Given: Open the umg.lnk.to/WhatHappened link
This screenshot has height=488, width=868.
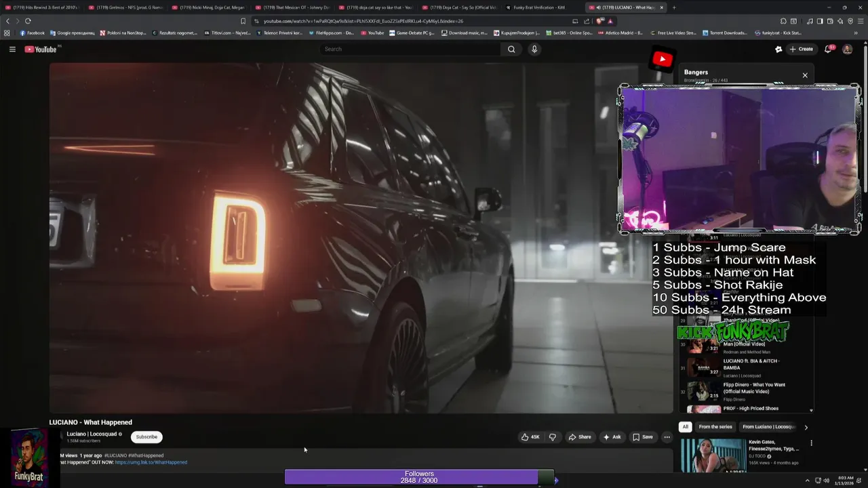Looking at the screenshot, I should point(151,462).
